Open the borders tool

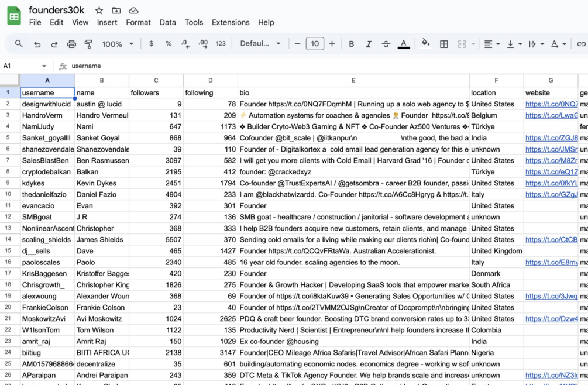[x=444, y=43]
